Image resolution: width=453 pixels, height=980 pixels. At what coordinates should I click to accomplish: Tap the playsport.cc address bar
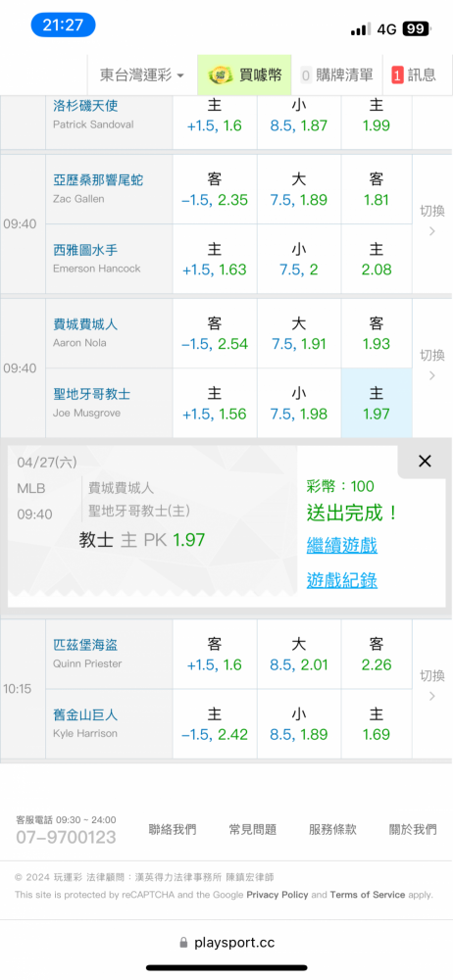click(x=226, y=942)
